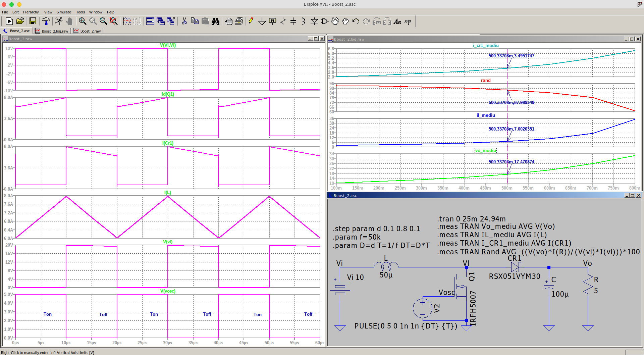Switch to the Boost_2.asc tab

[17, 31]
